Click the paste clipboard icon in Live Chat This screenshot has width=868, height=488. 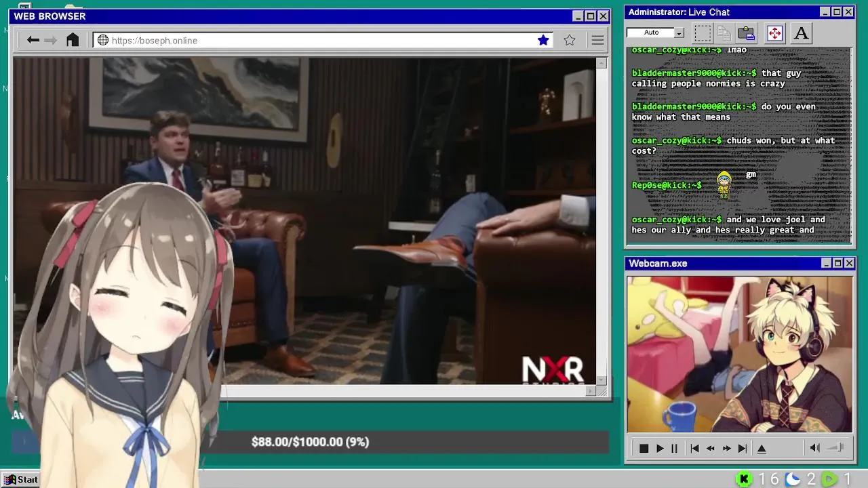(x=747, y=33)
